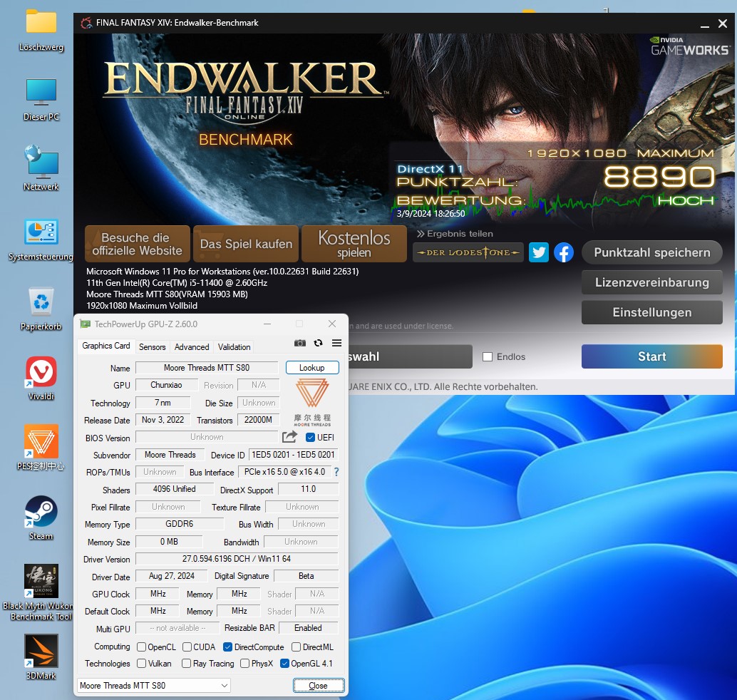Click the Shaders field 4096 Unified
737x700 pixels.
pyautogui.click(x=174, y=489)
